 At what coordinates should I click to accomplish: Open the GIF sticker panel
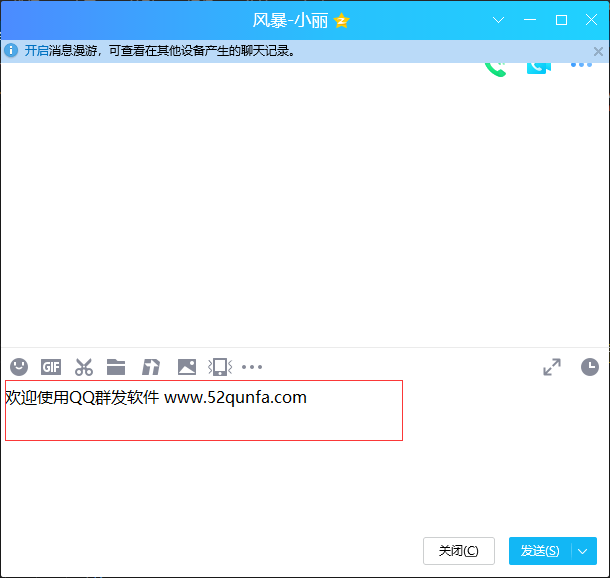coord(51,367)
